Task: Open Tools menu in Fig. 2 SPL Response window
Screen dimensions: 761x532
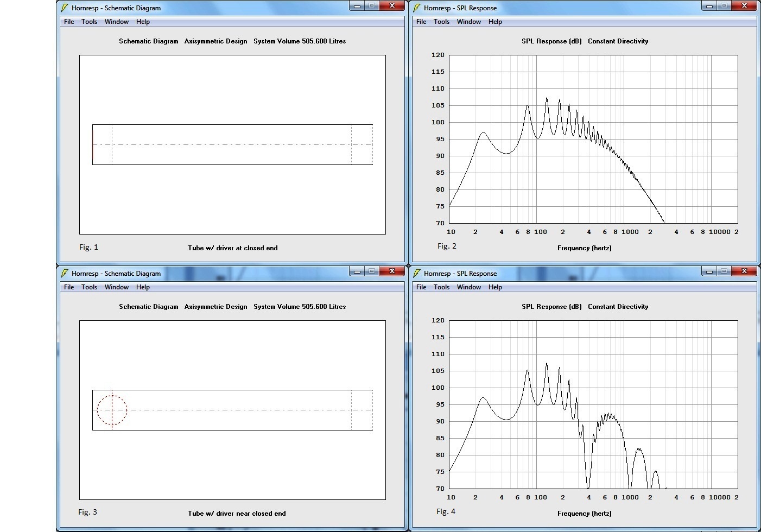Action: (x=441, y=22)
